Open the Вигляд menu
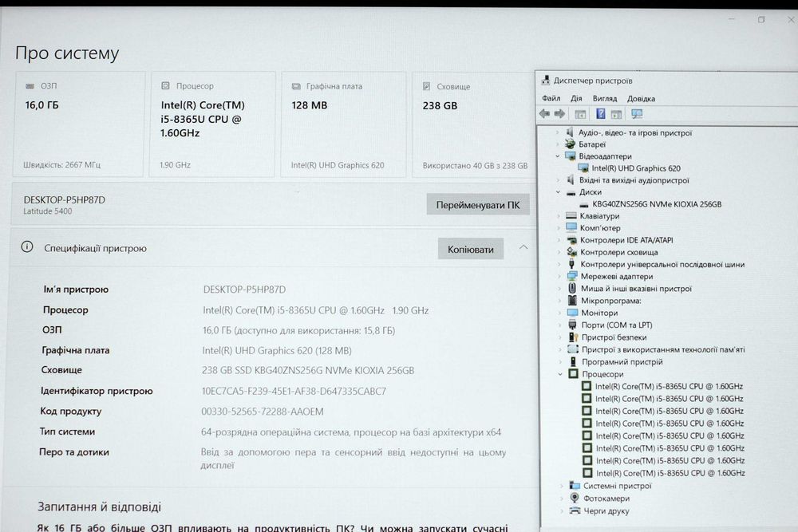 pyautogui.click(x=605, y=98)
